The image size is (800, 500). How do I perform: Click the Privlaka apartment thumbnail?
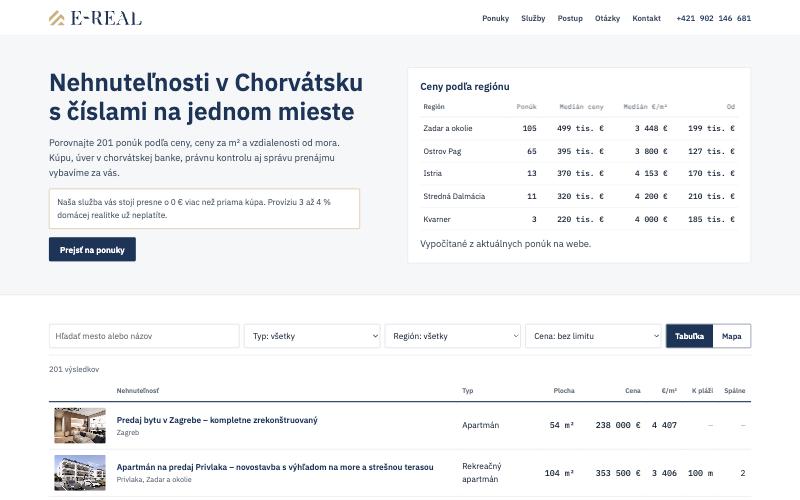(x=80, y=473)
